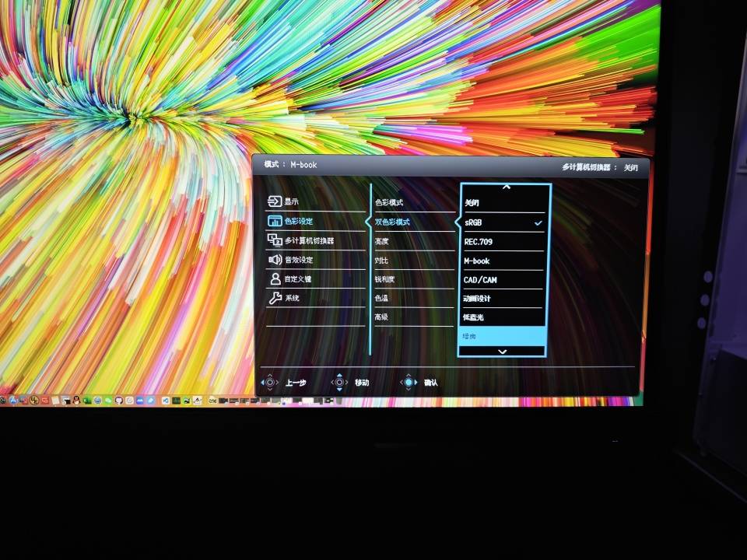The image size is (747, 560).
Task: Select the 色彩设定 chart icon
Action: [x=275, y=222]
